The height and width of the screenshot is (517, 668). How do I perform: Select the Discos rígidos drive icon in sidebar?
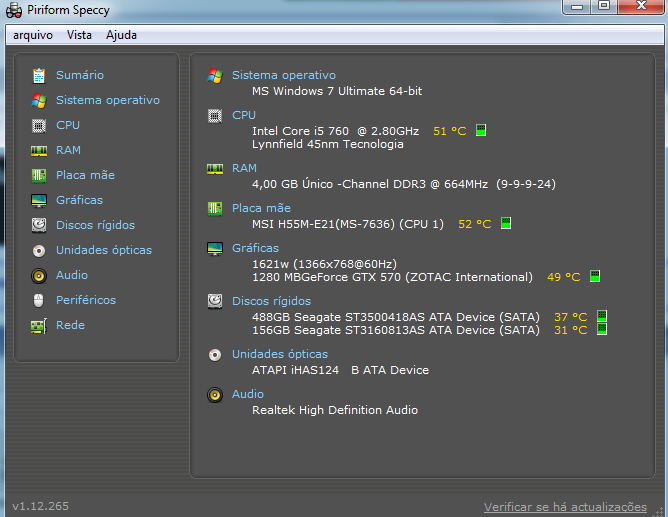(39, 225)
